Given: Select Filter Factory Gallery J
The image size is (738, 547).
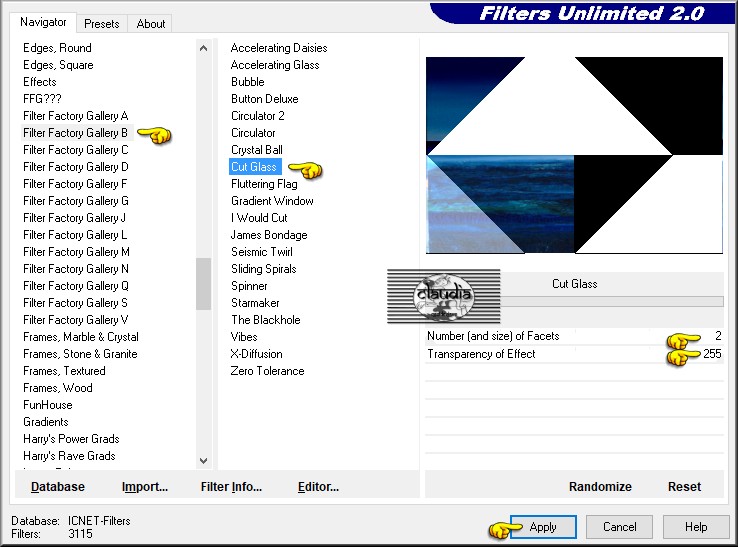Looking at the screenshot, I should click(x=74, y=217).
